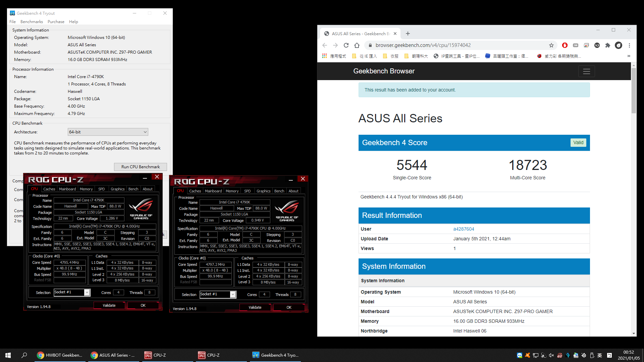Open the 從 IE 匯入 bookmark folder

click(x=365, y=56)
